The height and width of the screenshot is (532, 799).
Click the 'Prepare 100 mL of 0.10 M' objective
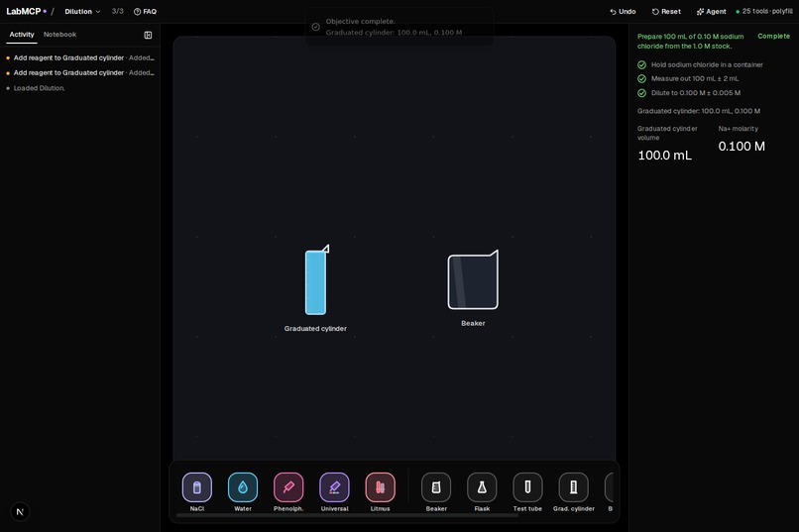pos(691,42)
